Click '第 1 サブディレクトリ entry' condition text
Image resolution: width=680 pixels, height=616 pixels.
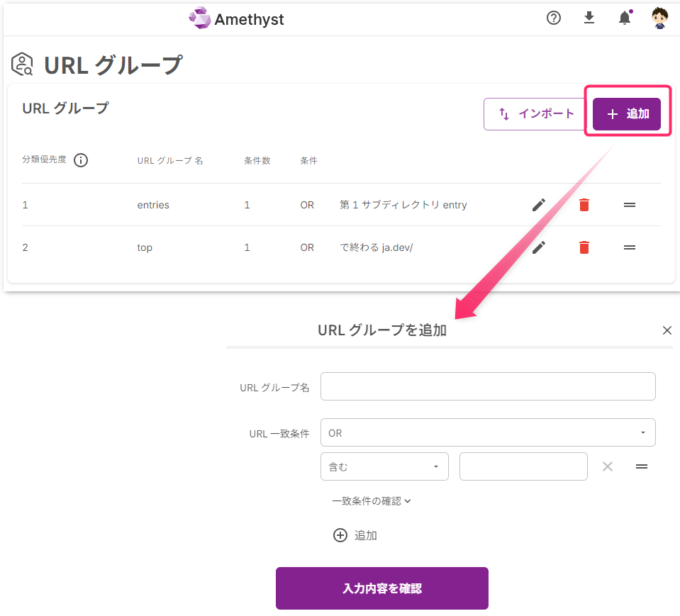(x=403, y=205)
